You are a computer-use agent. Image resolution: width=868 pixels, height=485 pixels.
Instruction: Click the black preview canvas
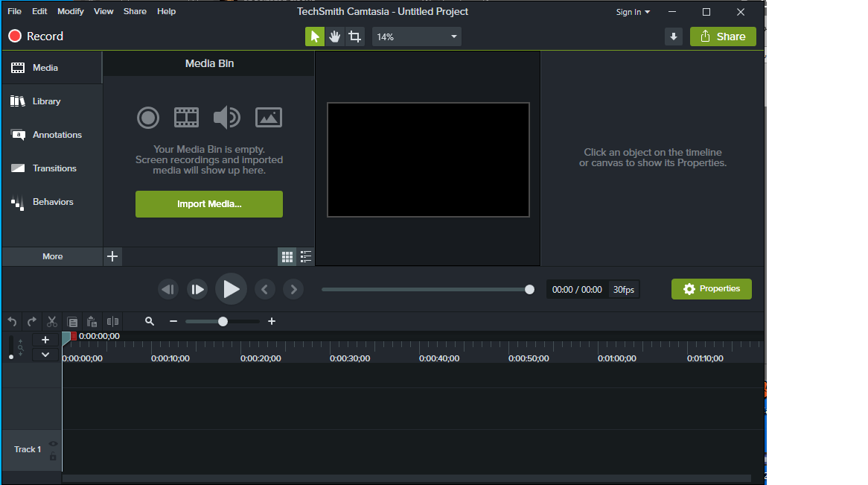[428, 159]
